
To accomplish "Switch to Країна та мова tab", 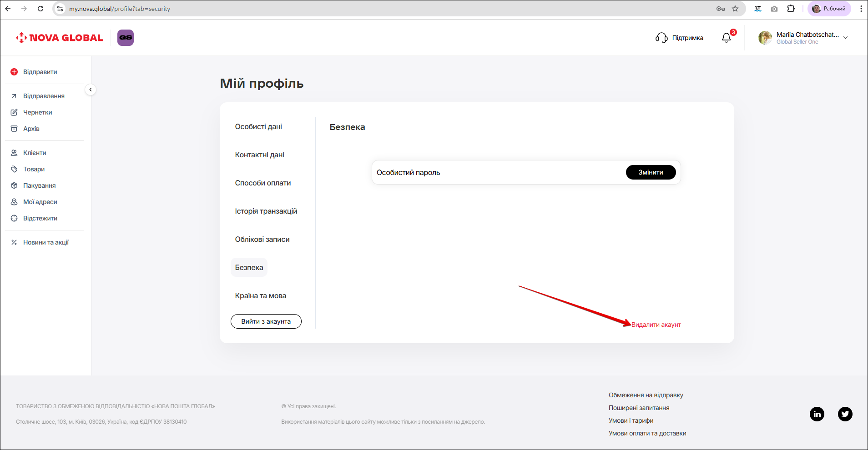I will (x=261, y=295).
